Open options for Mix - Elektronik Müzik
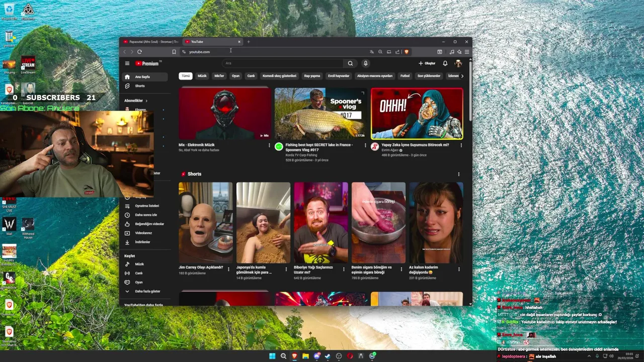Viewport: 644px width, 362px height. 269,145
